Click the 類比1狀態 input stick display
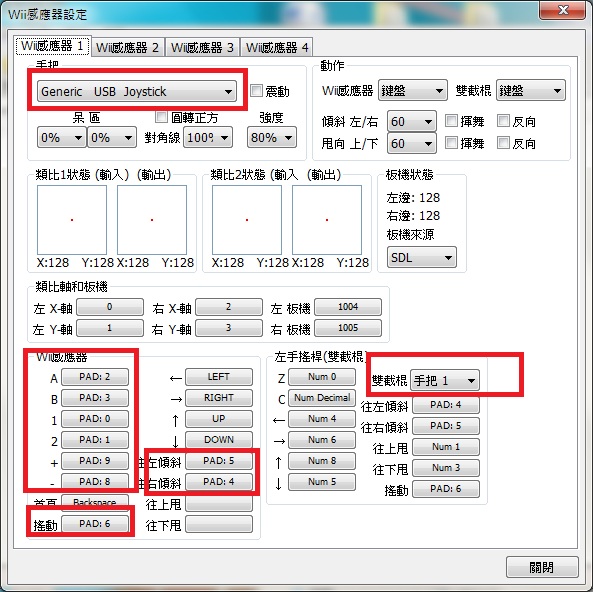The width and height of the screenshot is (593, 592). [x=72, y=220]
